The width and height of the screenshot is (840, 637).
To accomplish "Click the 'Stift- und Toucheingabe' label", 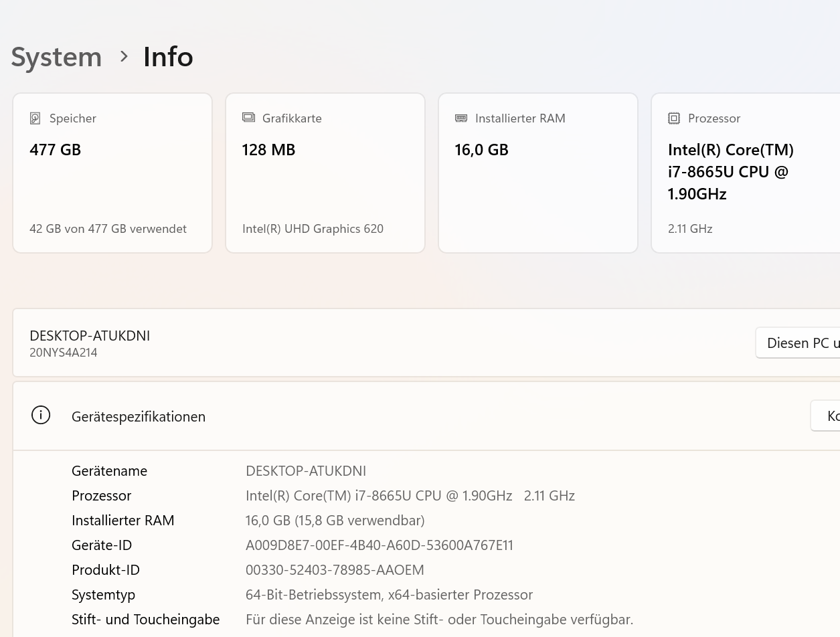I will pyautogui.click(x=145, y=620).
